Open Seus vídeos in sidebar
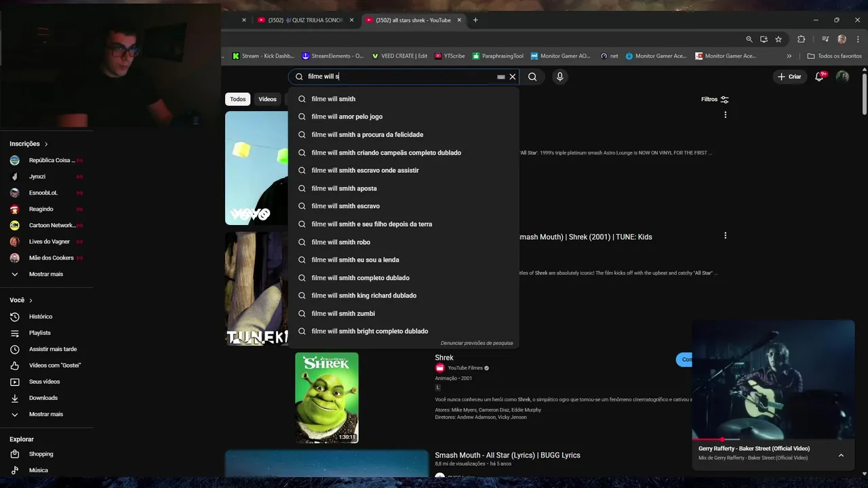868x488 pixels. pyautogui.click(x=46, y=382)
